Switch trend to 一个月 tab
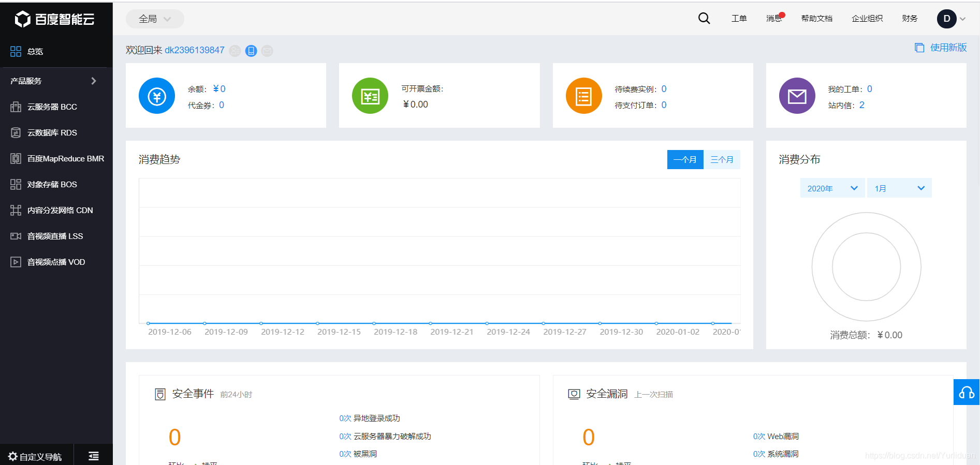The width and height of the screenshot is (980, 465). [x=685, y=159]
